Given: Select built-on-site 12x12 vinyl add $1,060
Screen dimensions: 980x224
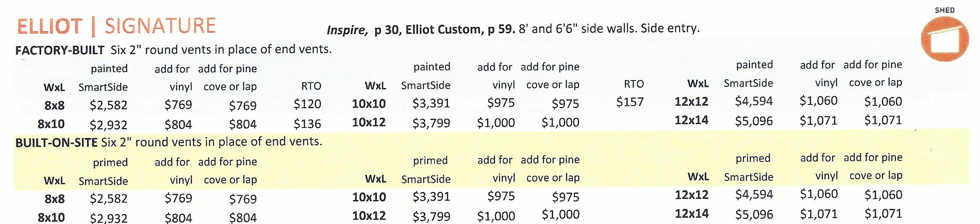Looking at the screenshot, I should (819, 194).
